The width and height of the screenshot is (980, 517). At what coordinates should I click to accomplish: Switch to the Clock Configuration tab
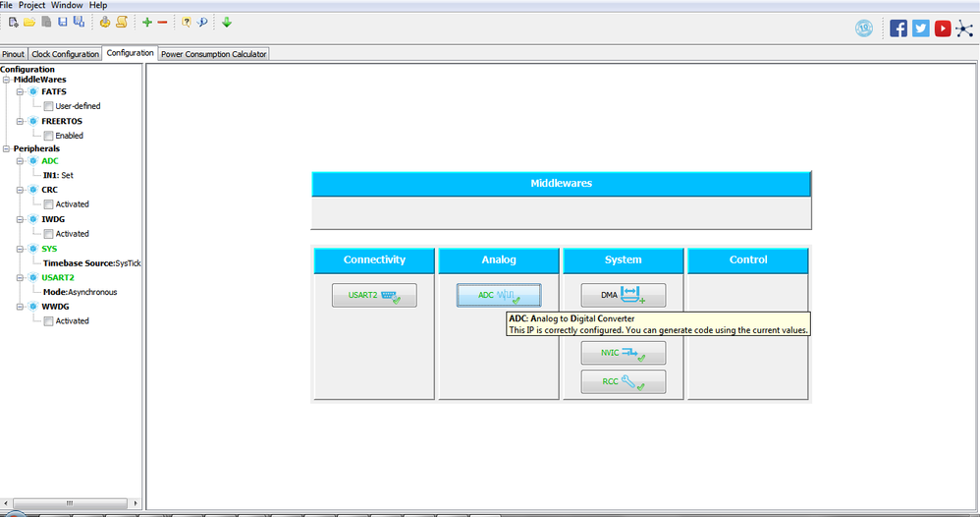[66, 54]
